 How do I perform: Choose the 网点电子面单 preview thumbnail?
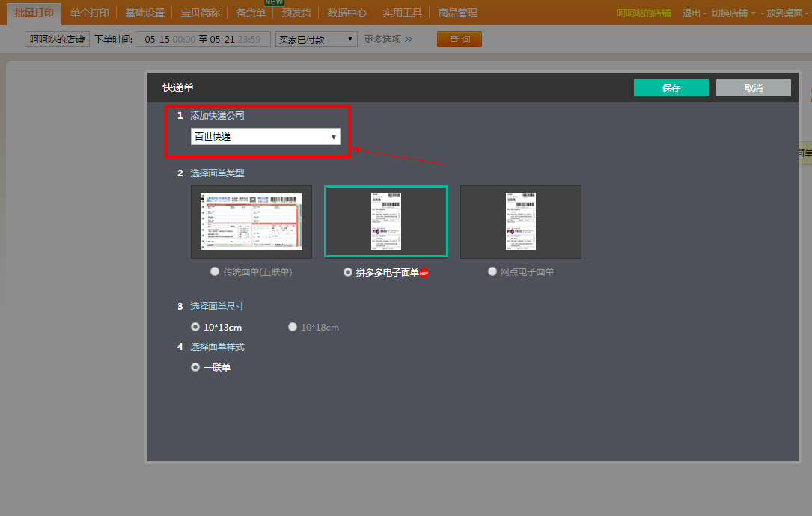521,221
